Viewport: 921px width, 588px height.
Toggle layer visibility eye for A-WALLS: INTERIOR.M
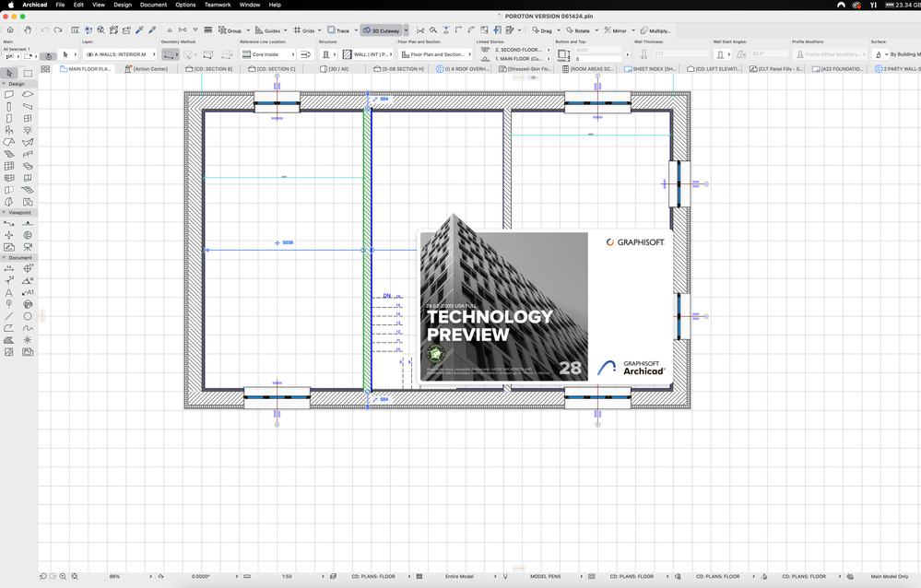[89, 54]
